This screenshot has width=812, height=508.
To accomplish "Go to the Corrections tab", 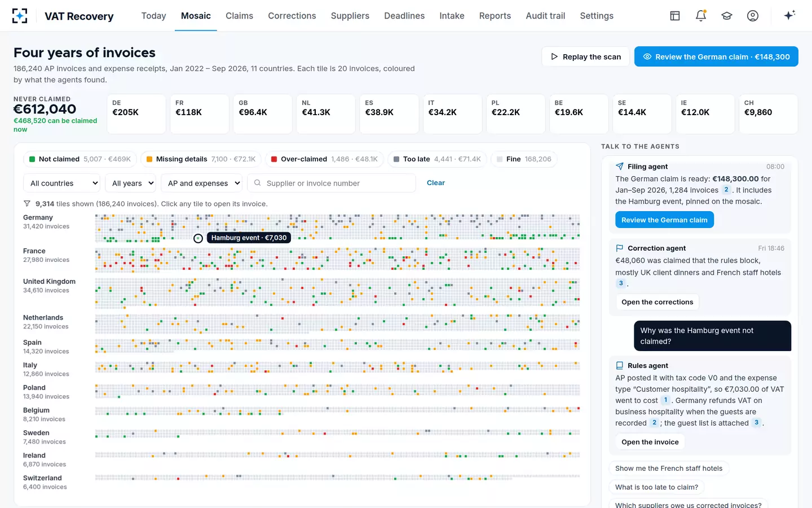I will (292, 16).
